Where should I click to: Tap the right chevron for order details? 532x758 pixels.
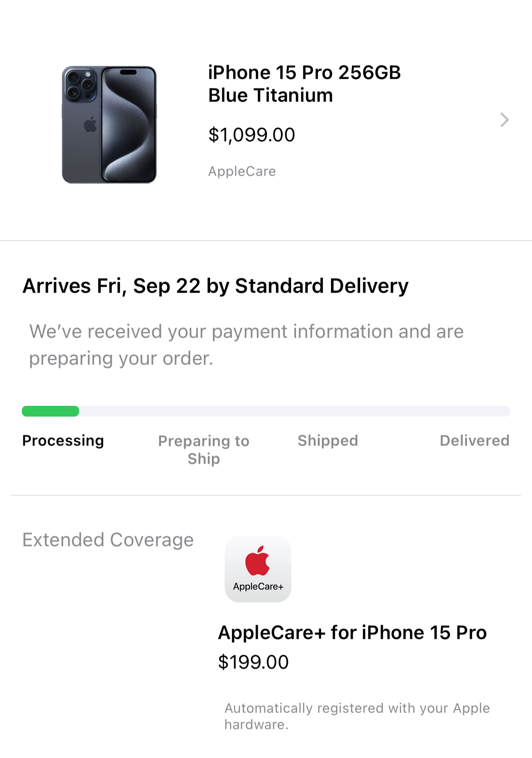pos(504,120)
